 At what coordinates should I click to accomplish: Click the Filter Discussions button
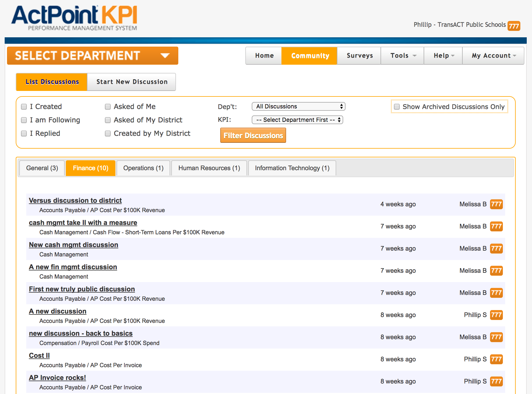(x=253, y=135)
